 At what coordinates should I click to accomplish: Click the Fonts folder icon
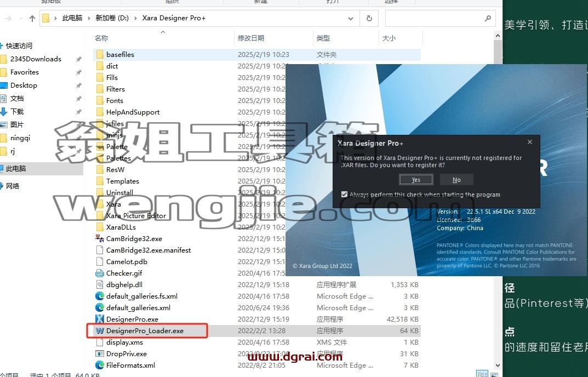[99, 100]
